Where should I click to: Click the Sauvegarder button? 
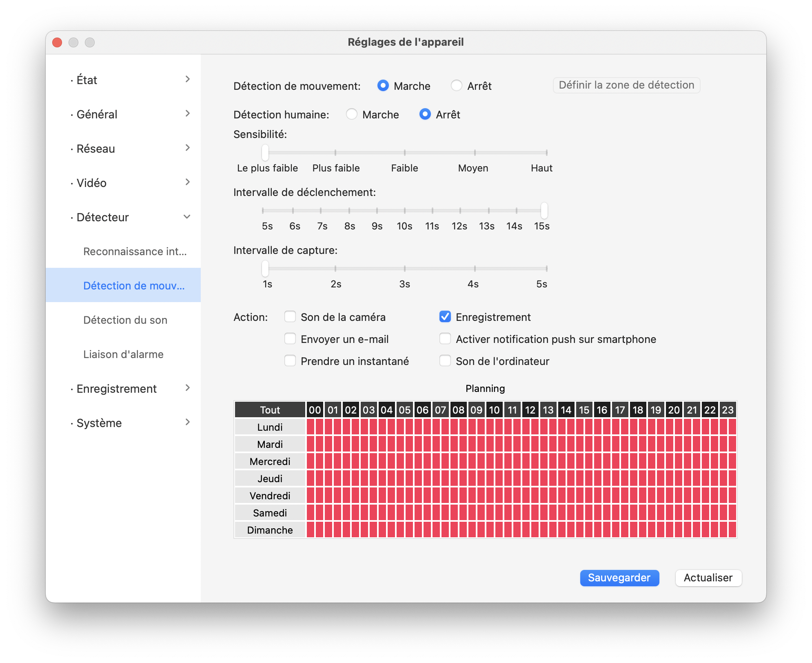[x=619, y=578]
